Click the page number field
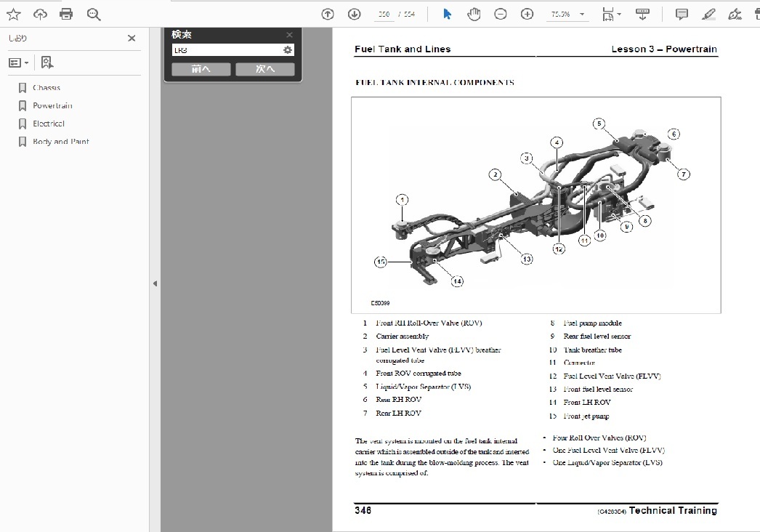This screenshot has width=760, height=532. pyautogui.click(x=384, y=14)
